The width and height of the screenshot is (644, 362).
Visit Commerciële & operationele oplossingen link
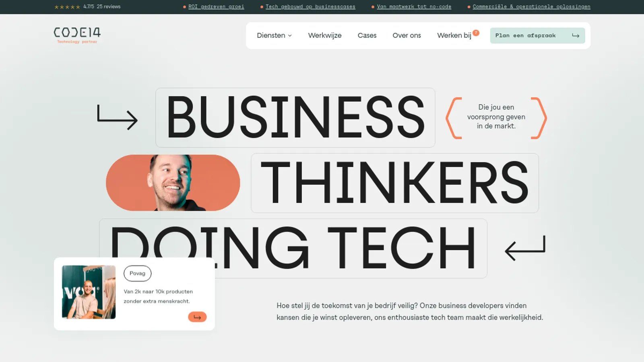531,7
